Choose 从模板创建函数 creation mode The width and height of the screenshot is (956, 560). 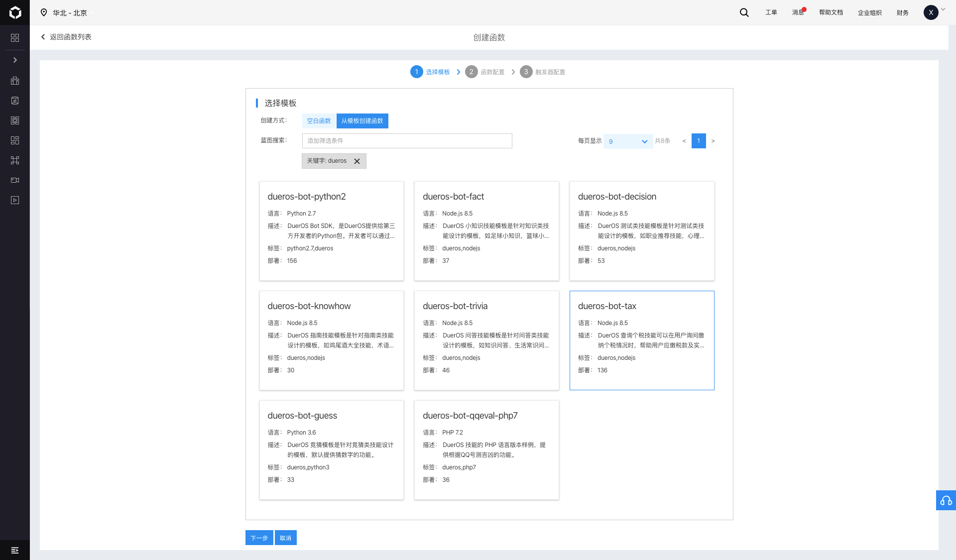click(x=362, y=121)
